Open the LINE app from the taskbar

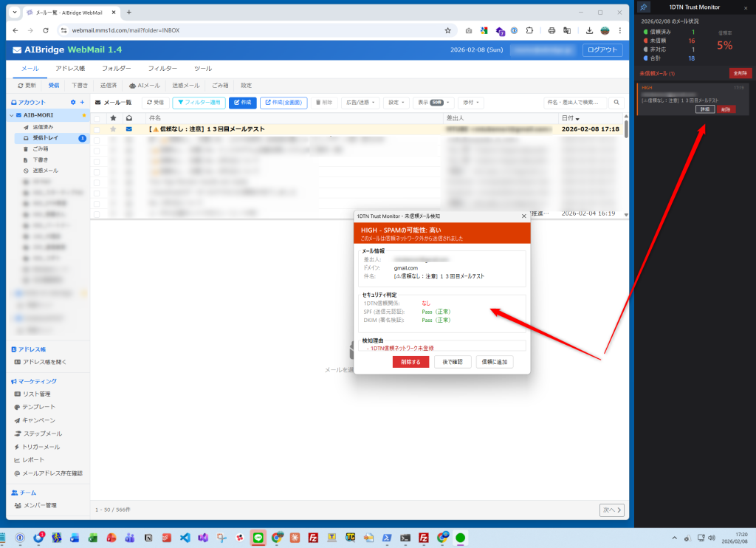tap(258, 538)
